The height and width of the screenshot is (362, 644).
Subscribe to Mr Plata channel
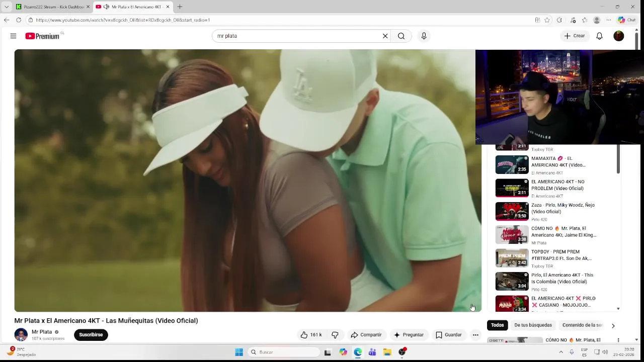[x=91, y=335]
